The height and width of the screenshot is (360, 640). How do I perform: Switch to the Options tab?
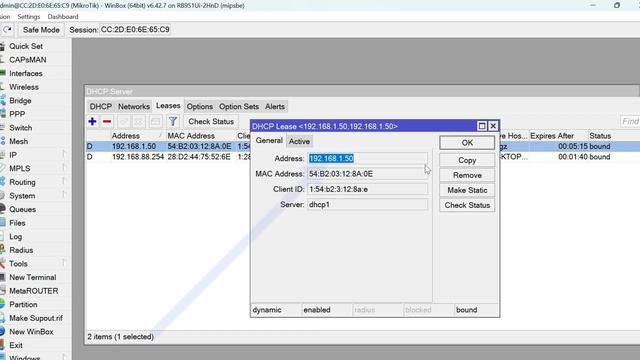[200, 107]
